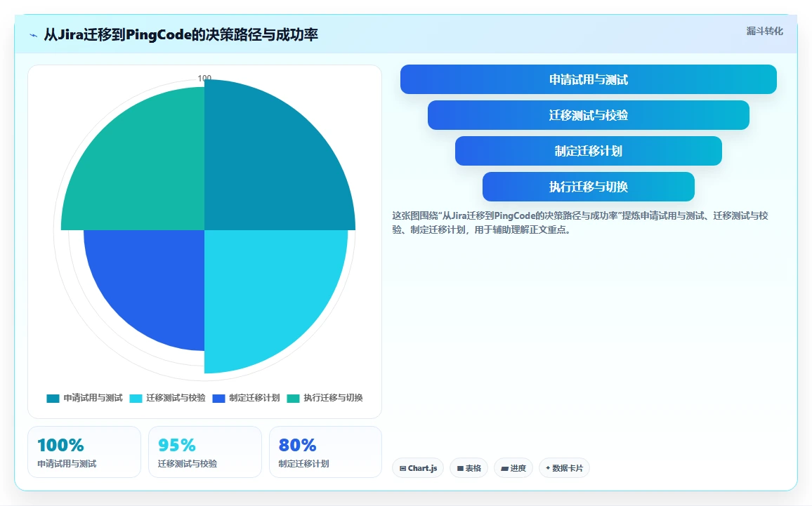Toggle the 申请试用与测试 legend swatch
Screen dimensions: 812x506
(53, 399)
